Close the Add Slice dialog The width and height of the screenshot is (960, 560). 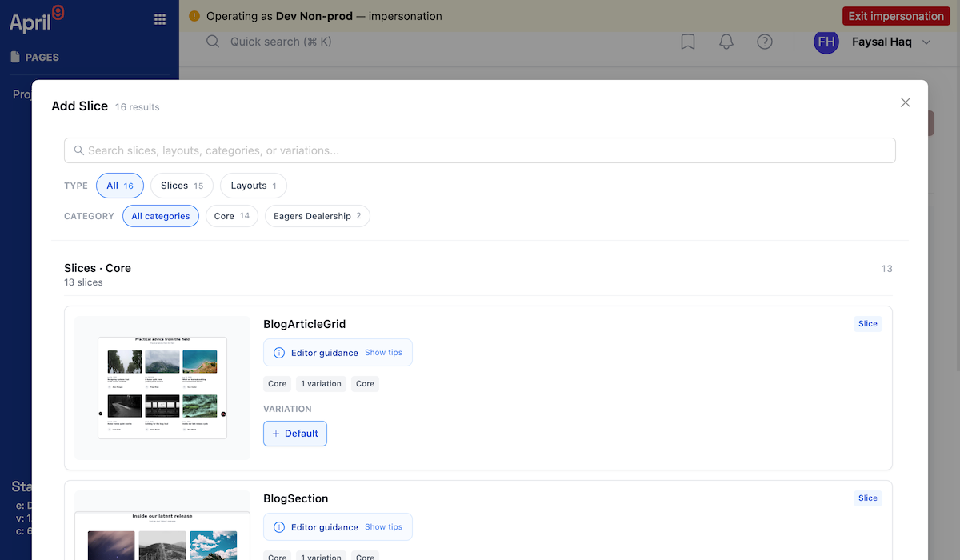click(906, 102)
